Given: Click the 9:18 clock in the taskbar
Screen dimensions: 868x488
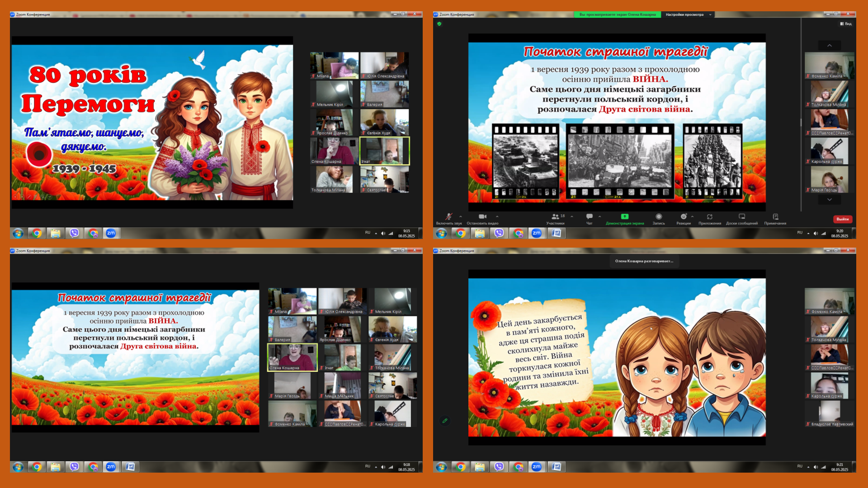Looking at the screenshot, I should point(406,467).
